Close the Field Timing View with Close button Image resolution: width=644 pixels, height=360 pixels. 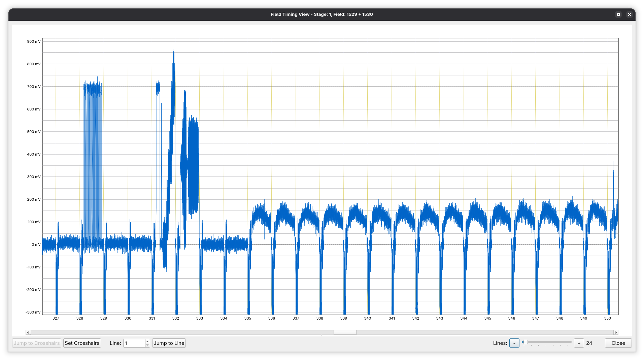coord(618,343)
